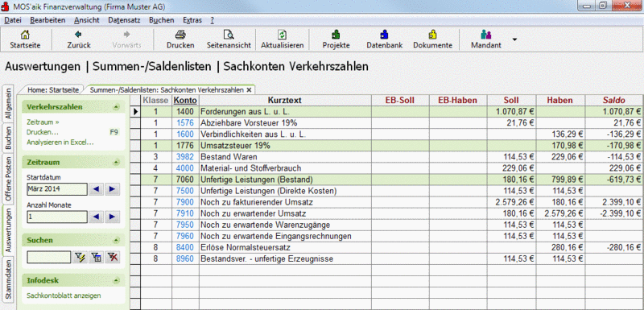Click Sachkontoblatt anzeigen link
The width and height of the screenshot is (644, 310).
point(64,296)
